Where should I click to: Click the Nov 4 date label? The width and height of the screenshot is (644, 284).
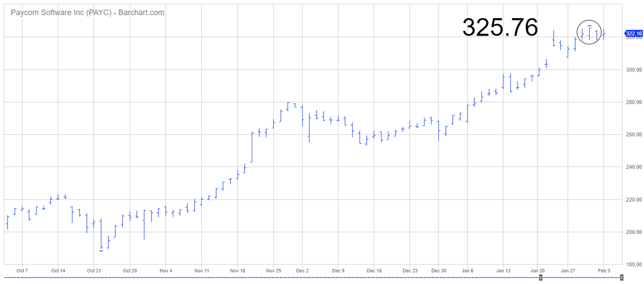pyautogui.click(x=166, y=271)
